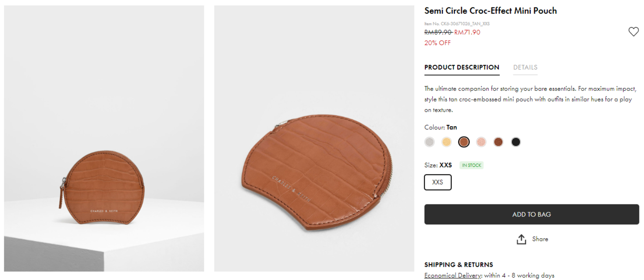Choose the pale yellow colour swatch
The image size is (644, 280).
[x=447, y=142]
